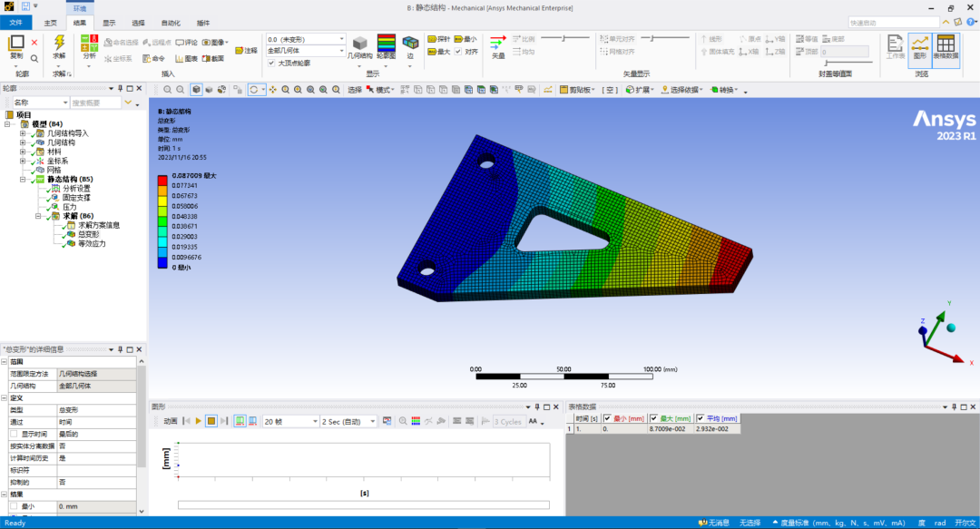Screen dimensions: 980x529
Task: Open the deformation scale 0.0 (未变形) dropdown
Action: coord(306,39)
